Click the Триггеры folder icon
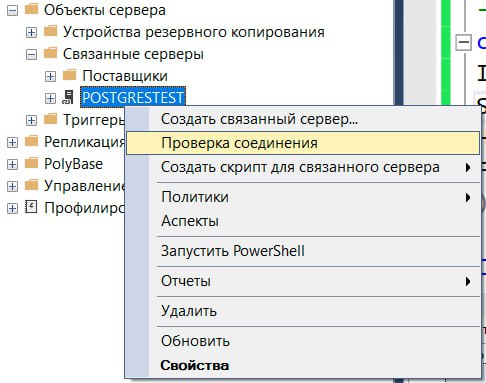 pyautogui.click(x=51, y=118)
